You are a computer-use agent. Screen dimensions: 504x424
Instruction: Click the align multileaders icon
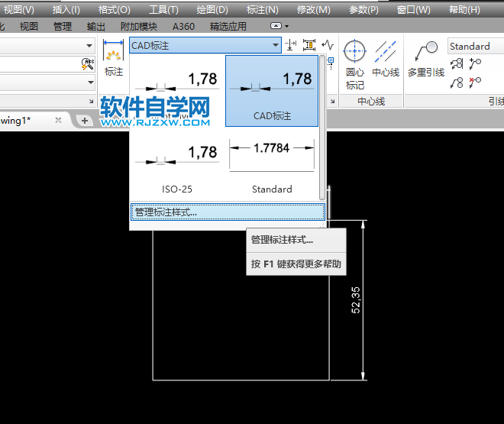[x=457, y=63]
